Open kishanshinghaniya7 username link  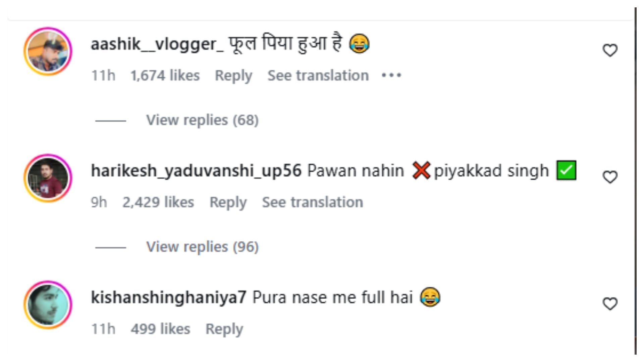[169, 297]
